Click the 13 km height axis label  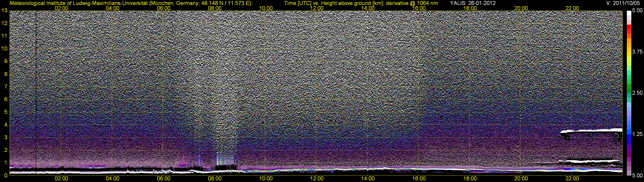(5, 10)
